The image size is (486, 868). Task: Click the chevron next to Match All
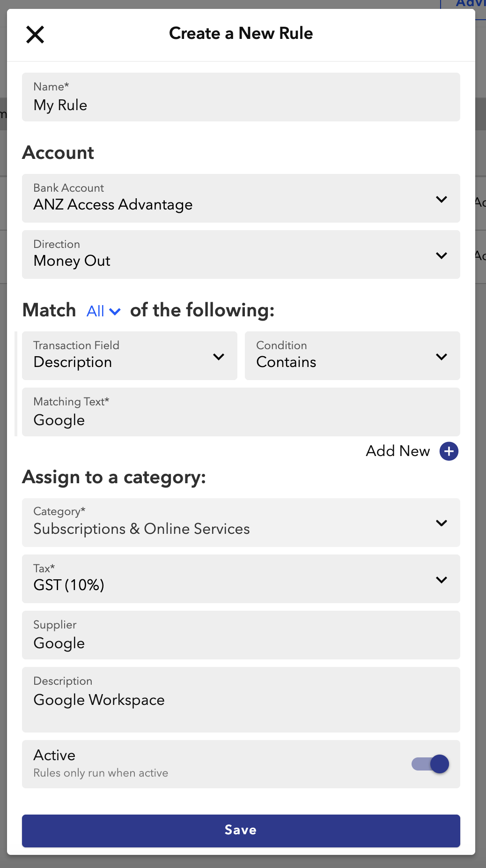[x=115, y=312]
